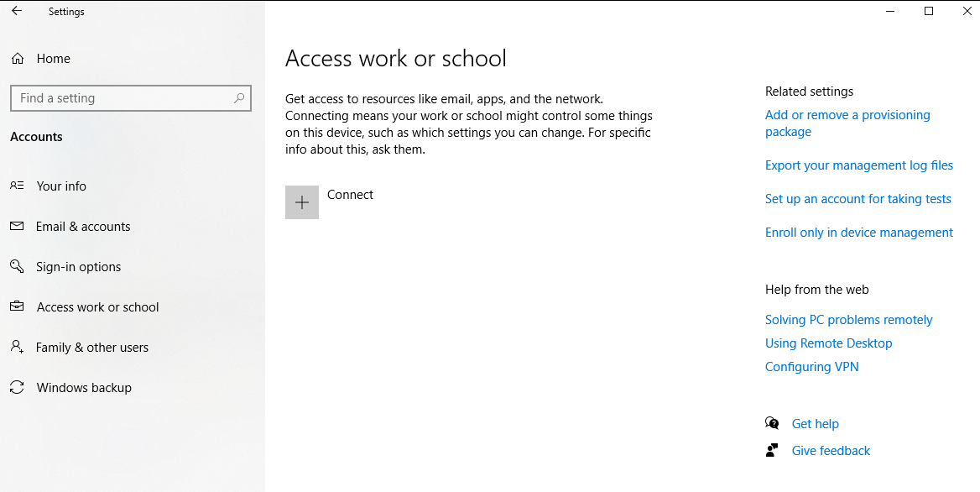Click the Sign-in options key icon

click(x=17, y=266)
